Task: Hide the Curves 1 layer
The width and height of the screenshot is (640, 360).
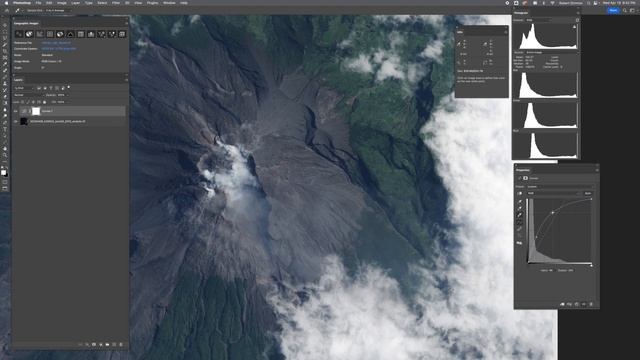Action: [16, 111]
